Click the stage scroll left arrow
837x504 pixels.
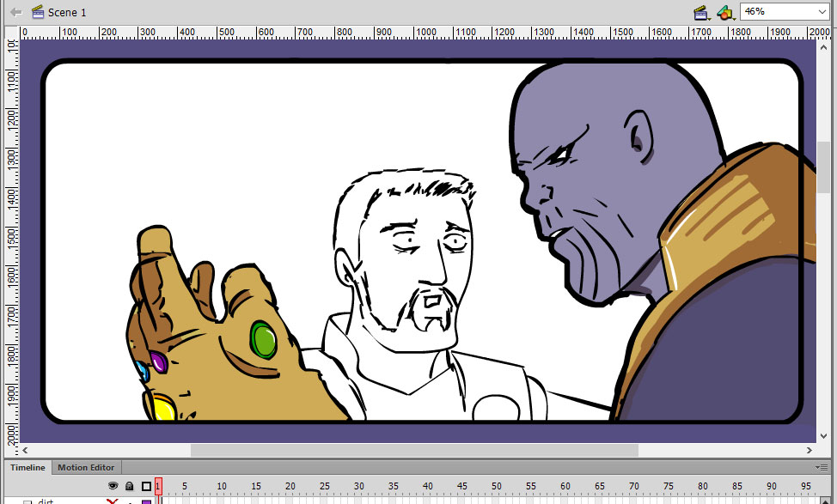point(25,450)
